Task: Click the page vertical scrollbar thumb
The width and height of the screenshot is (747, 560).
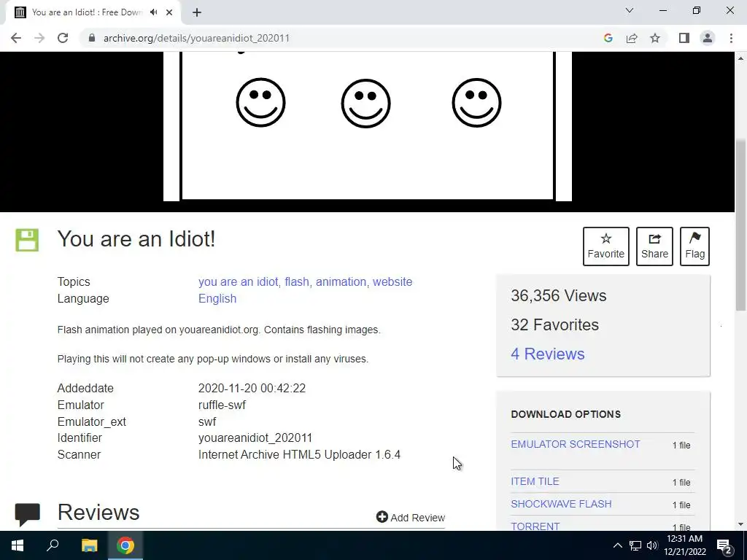Action: coord(741,225)
